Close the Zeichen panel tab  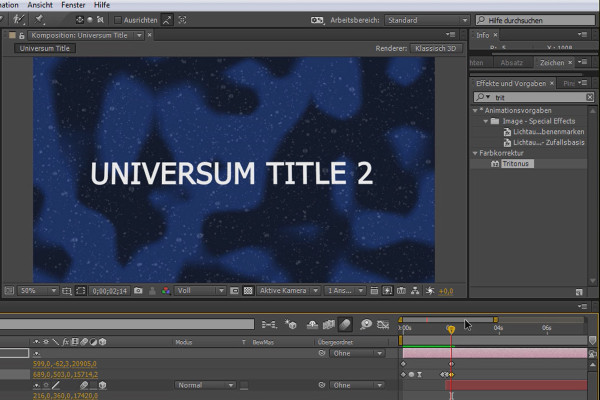pos(570,62)
